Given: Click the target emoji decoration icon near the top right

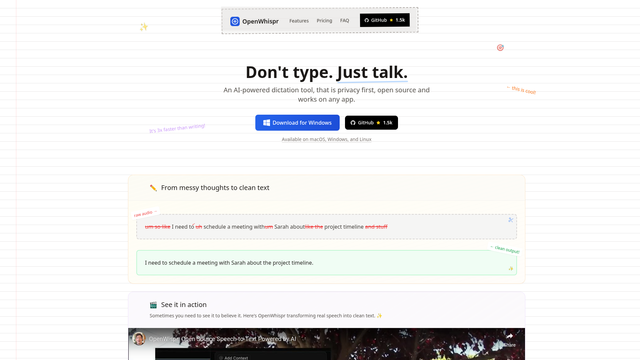Looking at the screenshot, I should 500,48.
